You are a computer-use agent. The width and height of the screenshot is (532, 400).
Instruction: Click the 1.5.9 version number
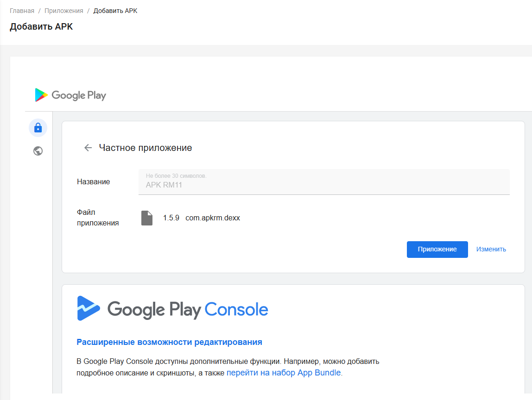[171, 218]
